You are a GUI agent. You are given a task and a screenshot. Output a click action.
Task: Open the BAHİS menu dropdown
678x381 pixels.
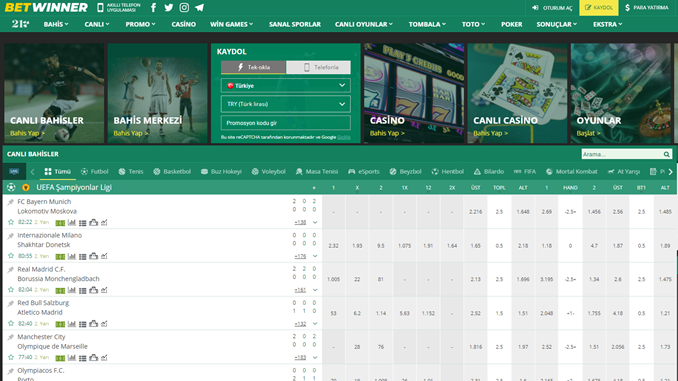pyautogui.click(x=56, y=24)
